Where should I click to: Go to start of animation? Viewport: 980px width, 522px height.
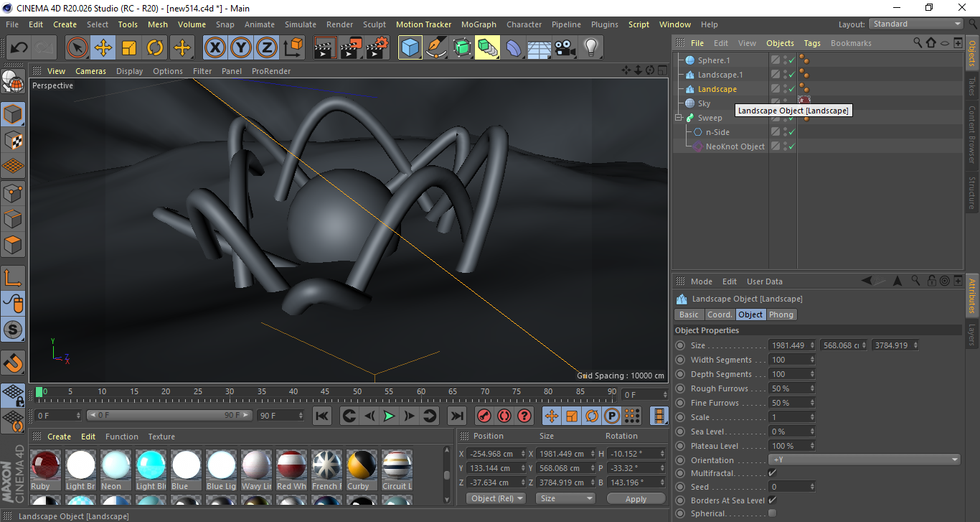click(x=323, y=416)
